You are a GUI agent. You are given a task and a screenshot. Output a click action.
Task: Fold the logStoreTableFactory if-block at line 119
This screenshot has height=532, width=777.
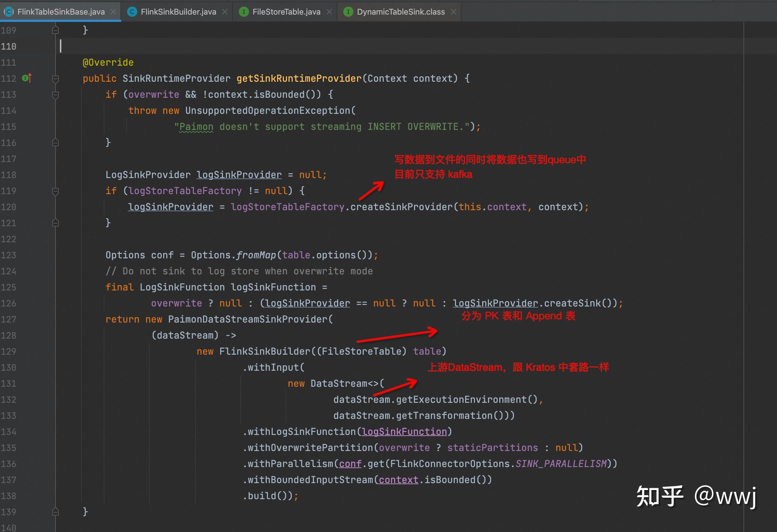pos(55,191)
